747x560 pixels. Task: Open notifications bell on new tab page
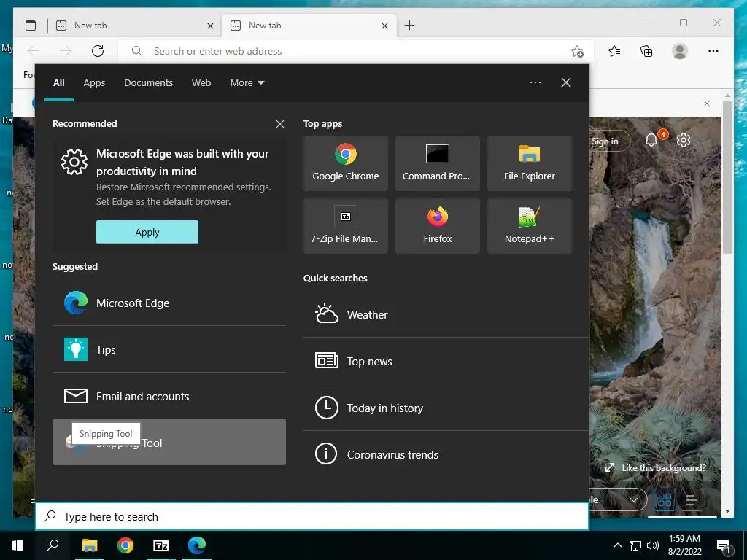[651, 140]
